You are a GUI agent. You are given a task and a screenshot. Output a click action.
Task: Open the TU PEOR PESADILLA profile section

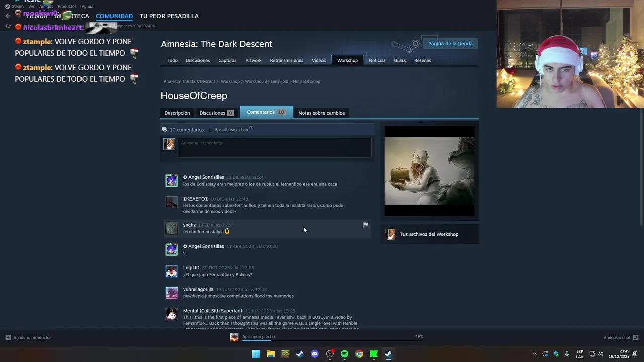point(169,16)
